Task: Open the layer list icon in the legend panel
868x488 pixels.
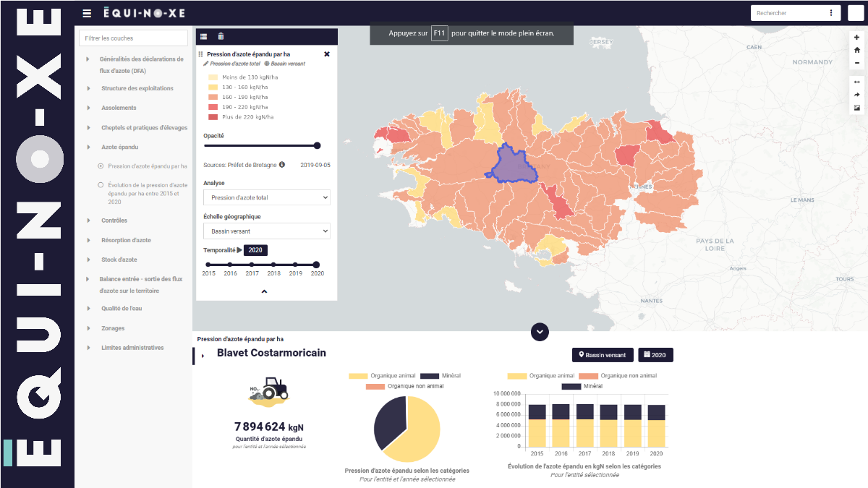Action: (x=203, y=36)
